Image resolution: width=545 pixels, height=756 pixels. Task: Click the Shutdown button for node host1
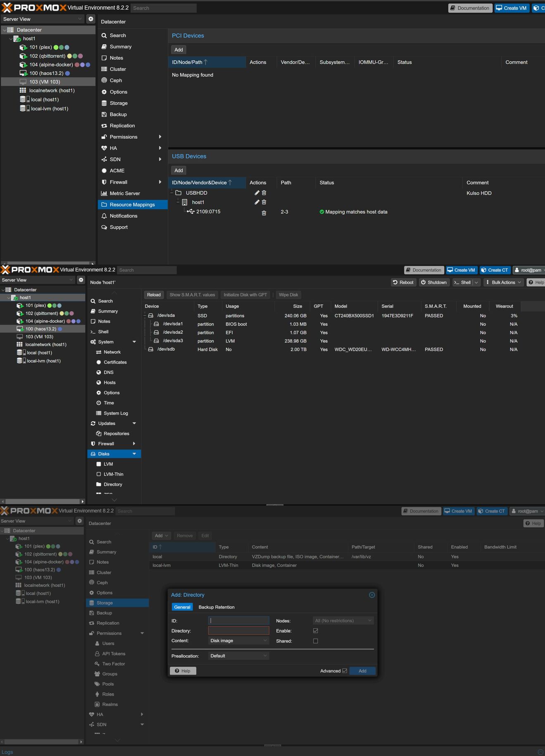coord(434,282)
